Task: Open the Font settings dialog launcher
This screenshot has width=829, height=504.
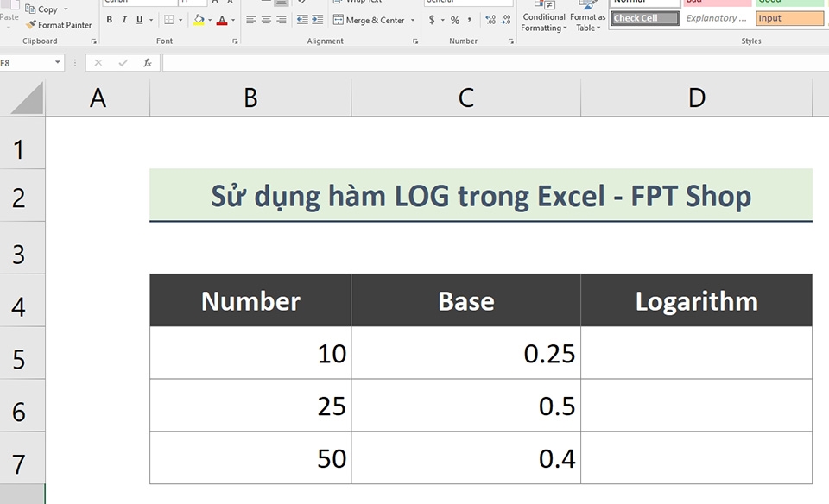Action: 235,41
